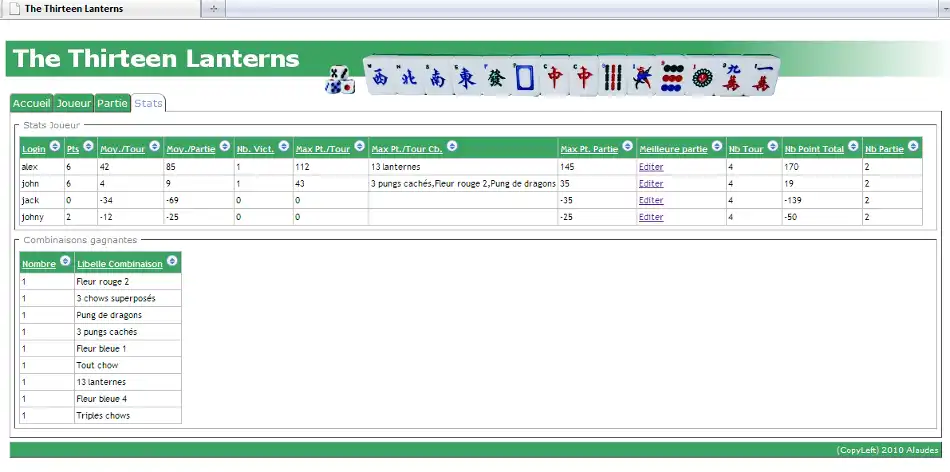Click the Moy./Tour header link
The width and height of the screenshot is (950, 472).
(x=122, y=149)
